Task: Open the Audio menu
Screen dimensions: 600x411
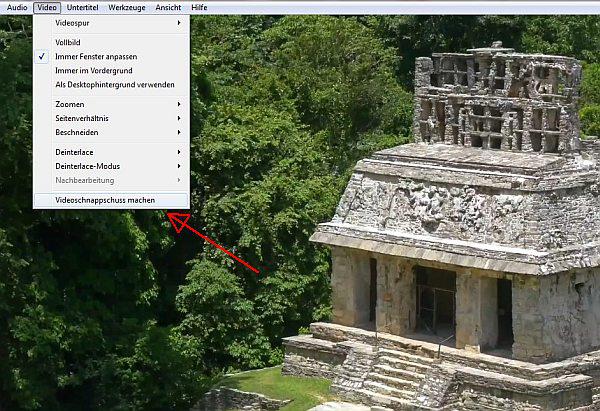Action: pyautogui.click(x=16, y=7)
